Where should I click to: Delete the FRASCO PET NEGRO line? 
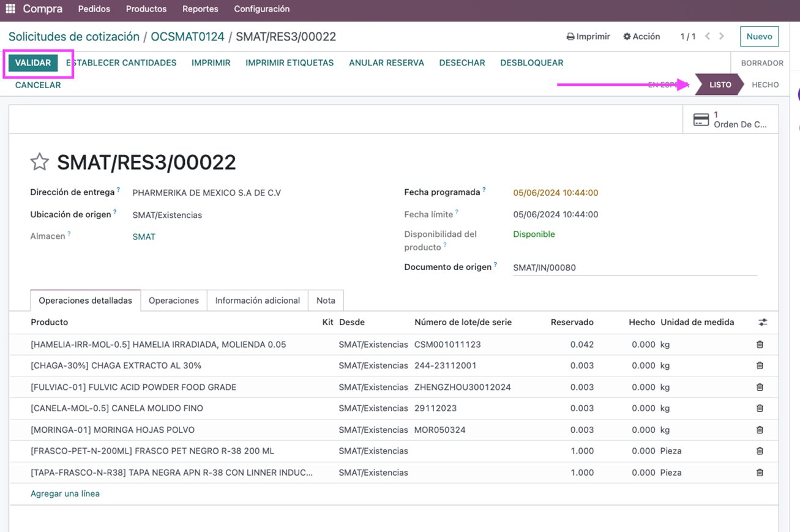(760, 451)
